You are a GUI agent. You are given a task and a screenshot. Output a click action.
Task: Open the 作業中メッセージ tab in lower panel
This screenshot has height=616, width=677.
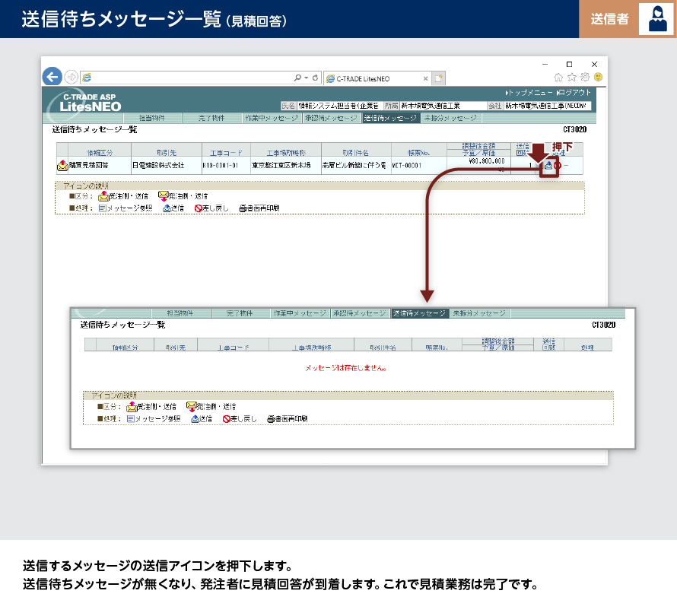[300, 313]
